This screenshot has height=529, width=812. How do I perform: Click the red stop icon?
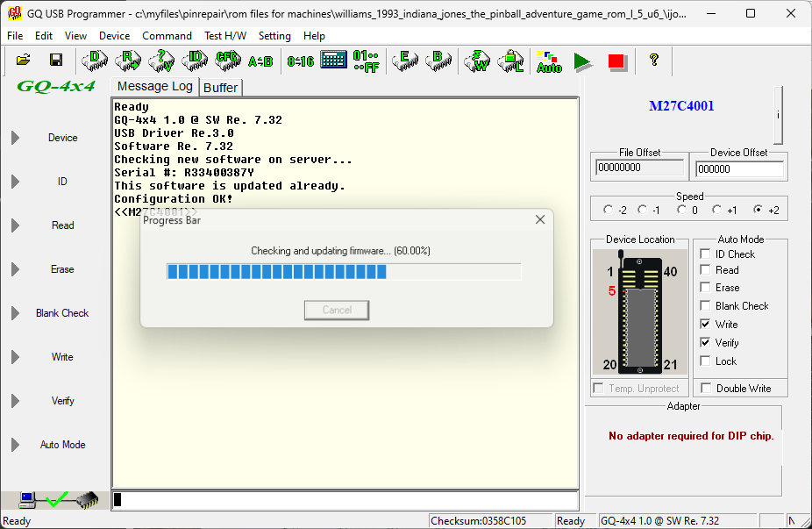[616, 61]
